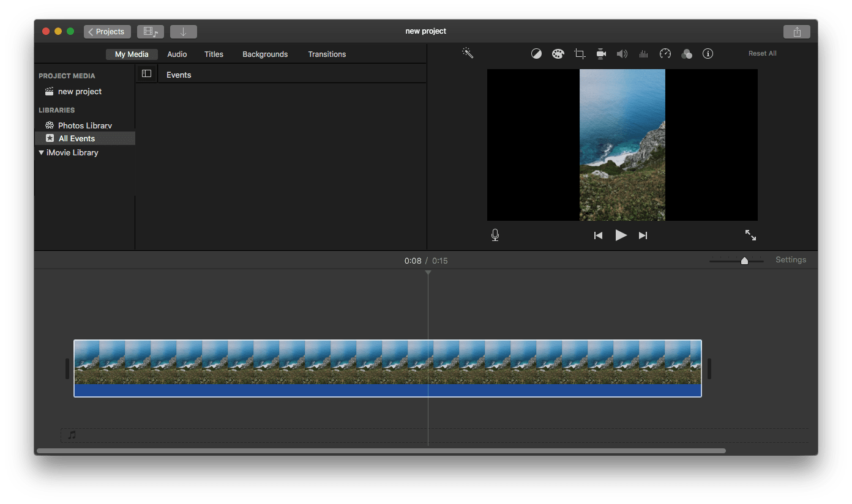Open the clip volume controls
The image size is (852, 504).
point(622,53)
